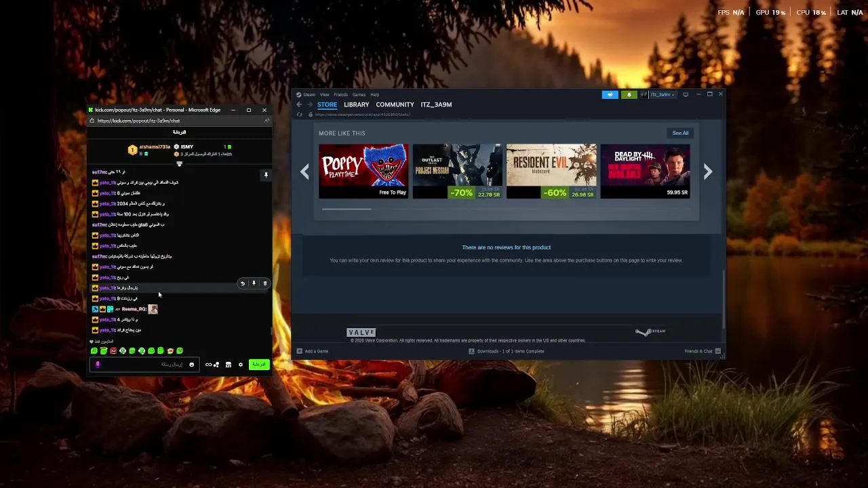Click the purple microphone icon in chat input
868x488 pixels.
98,365
